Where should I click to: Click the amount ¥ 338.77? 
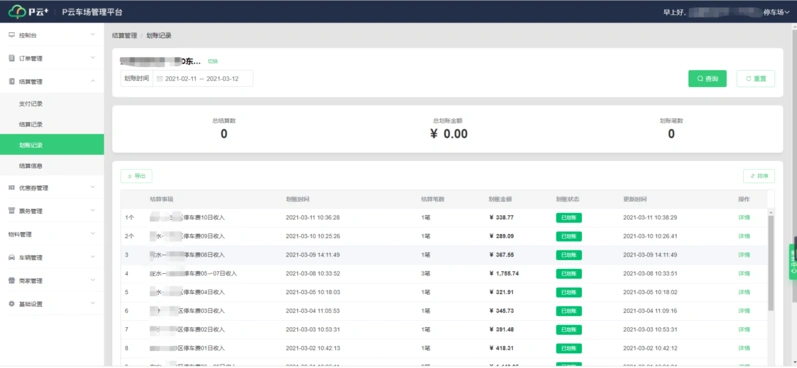[501, 218]
